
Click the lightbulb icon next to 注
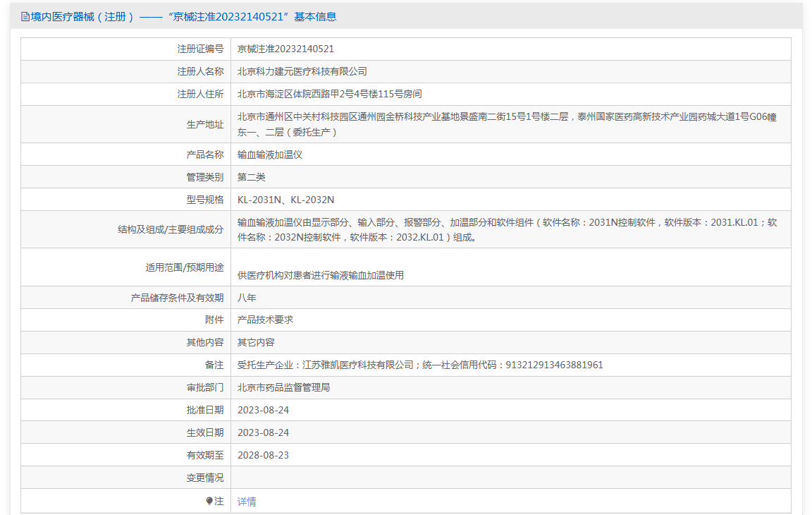[x=209, y=501]
